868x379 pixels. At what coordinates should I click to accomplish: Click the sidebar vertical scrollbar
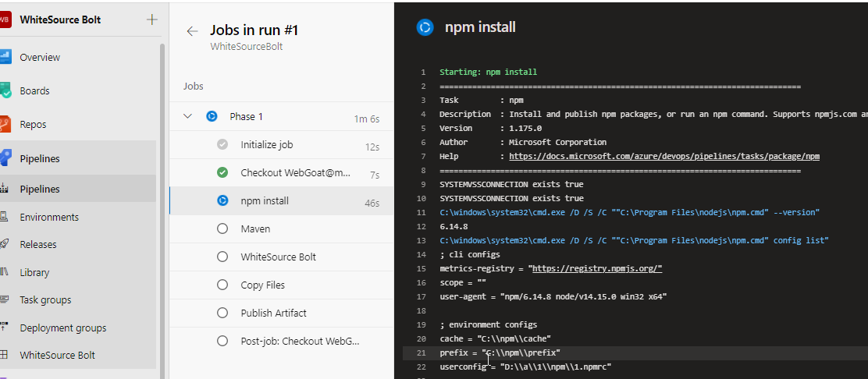coord(162,211)
